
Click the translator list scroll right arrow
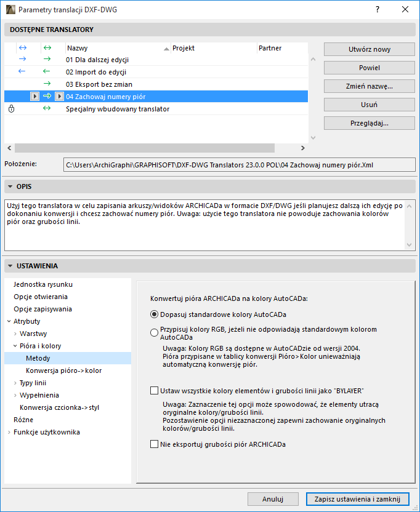click(x=302, y=148)
